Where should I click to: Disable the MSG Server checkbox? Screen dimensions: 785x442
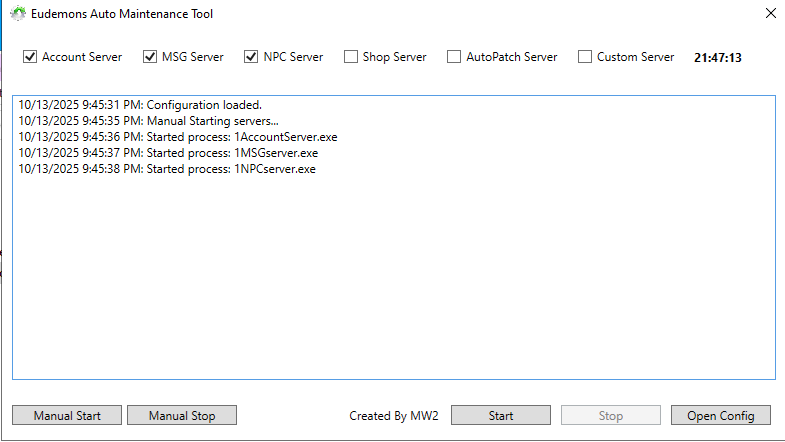(150, 57)
